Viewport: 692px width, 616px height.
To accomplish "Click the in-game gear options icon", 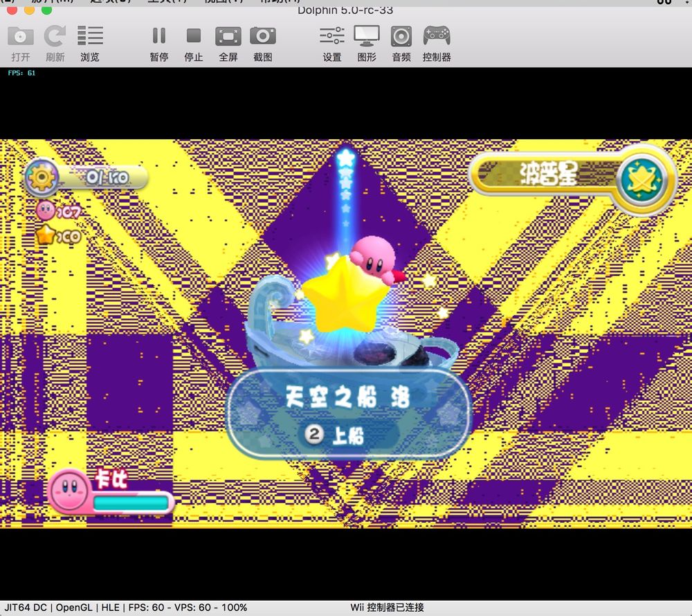I will coord(42,177).
